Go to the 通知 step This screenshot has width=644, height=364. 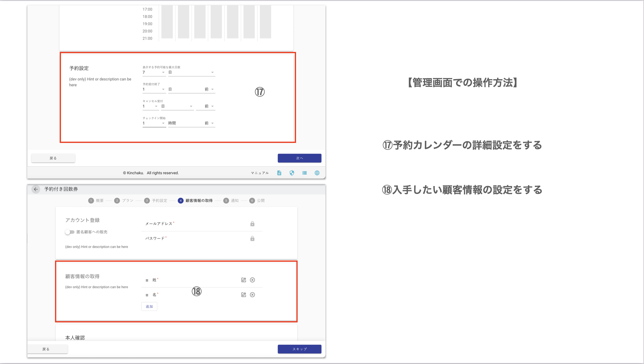pyautogui.click(x=231, y=201)
